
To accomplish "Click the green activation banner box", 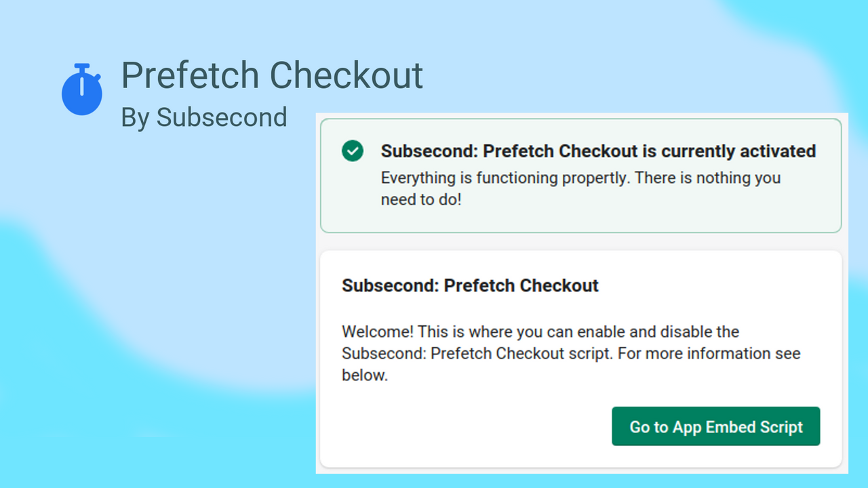I will click(580, 176).
